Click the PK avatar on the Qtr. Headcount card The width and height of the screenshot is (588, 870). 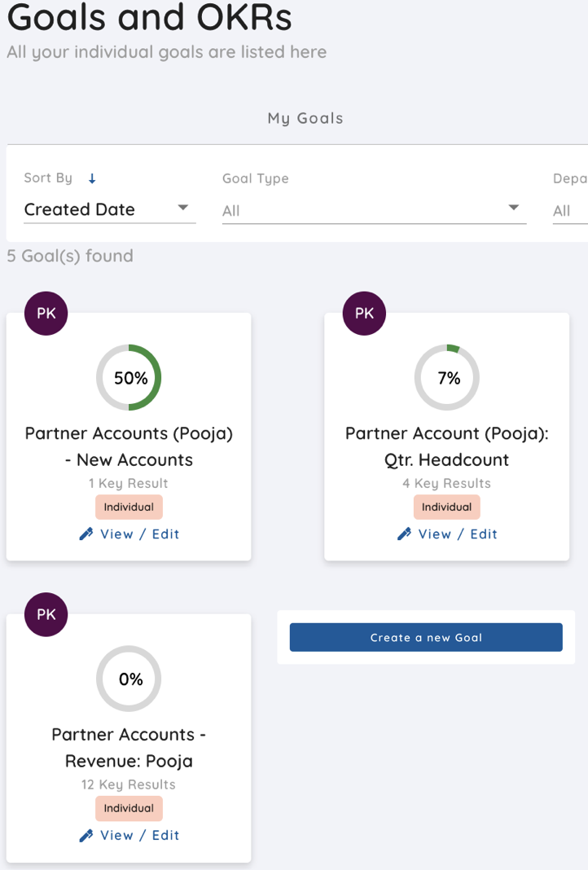point(364,314)
